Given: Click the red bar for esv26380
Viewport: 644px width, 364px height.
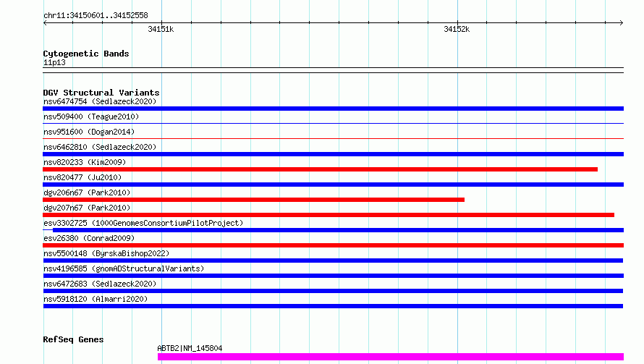Looking at the screenshot, I should pos(333,245).
